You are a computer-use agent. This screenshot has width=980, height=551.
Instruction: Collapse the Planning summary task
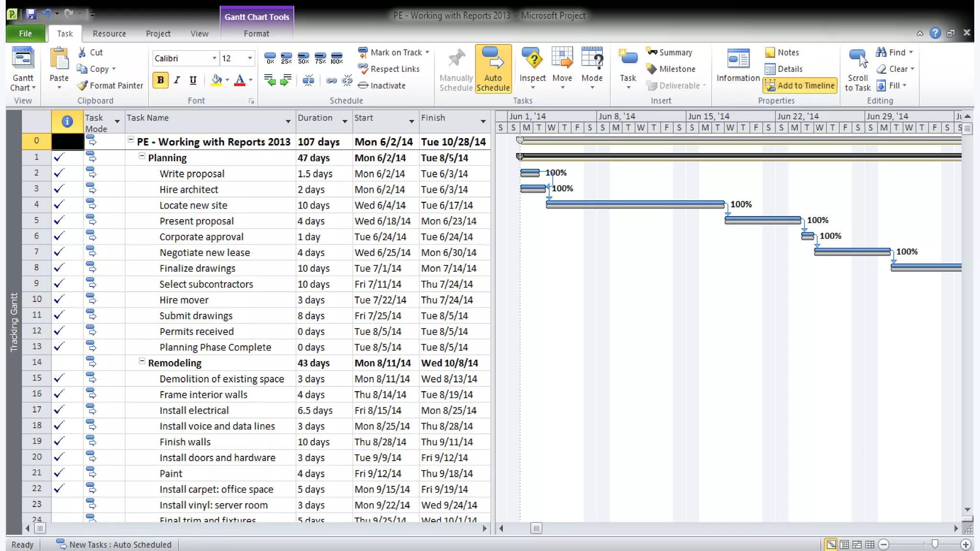142,156
